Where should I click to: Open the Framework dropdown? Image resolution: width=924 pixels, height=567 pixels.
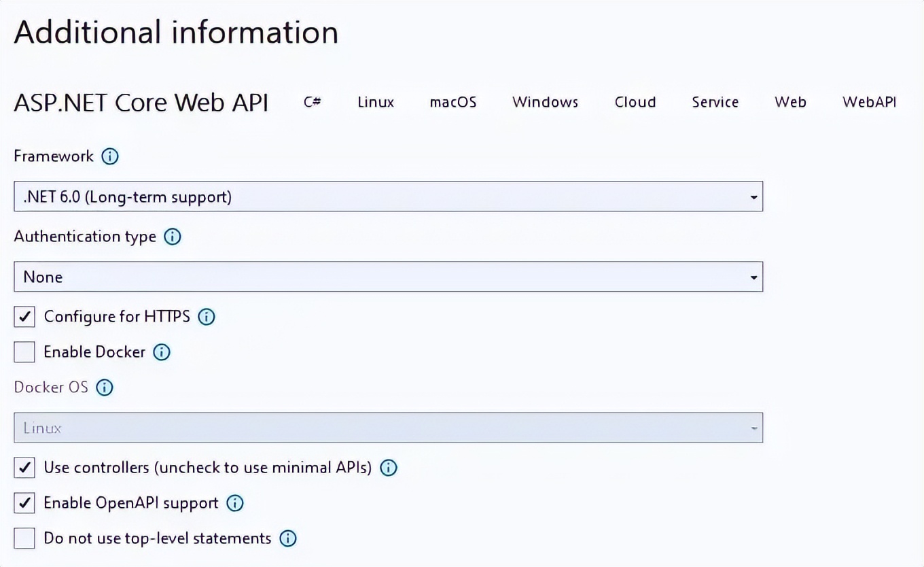(x=753, y=196)
